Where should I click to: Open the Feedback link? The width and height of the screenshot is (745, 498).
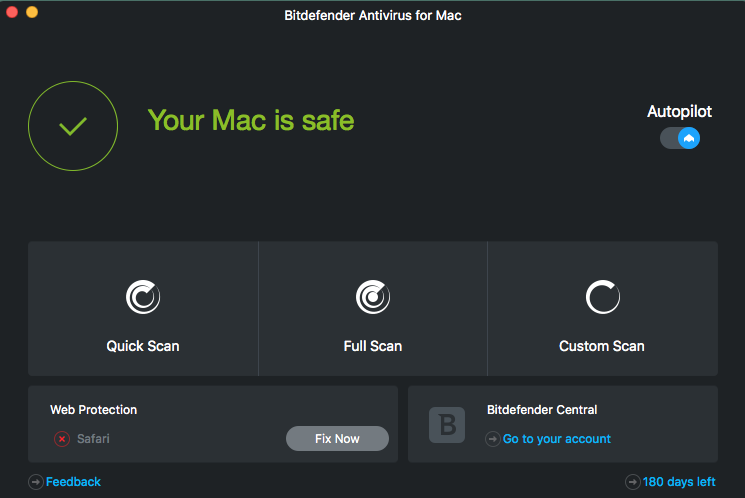(74, 482)
